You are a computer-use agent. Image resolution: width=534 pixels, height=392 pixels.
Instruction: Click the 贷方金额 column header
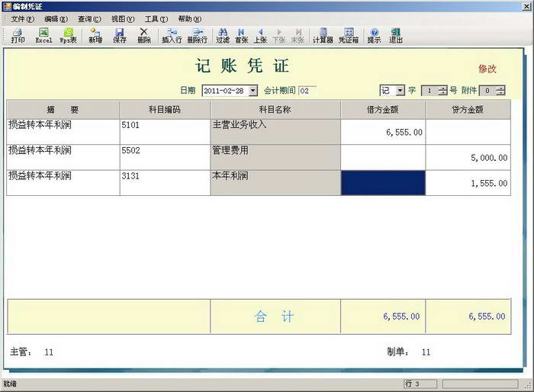468,109
